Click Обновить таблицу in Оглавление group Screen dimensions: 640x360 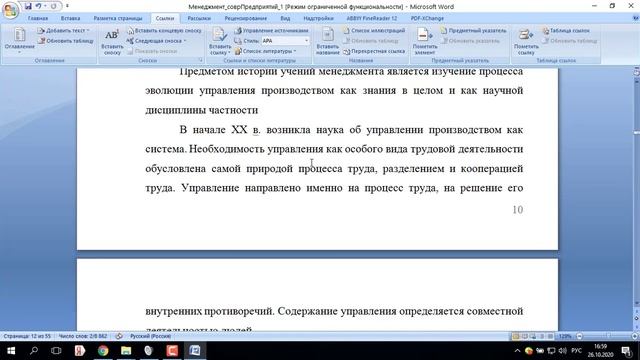[66, 41]
